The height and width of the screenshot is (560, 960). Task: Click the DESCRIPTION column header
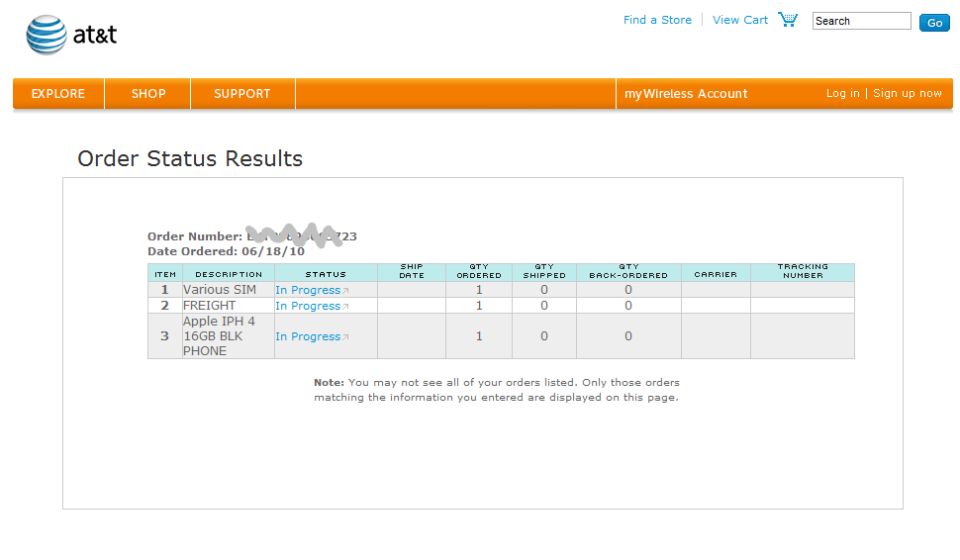pyautogui.click(x=229, y=274)
